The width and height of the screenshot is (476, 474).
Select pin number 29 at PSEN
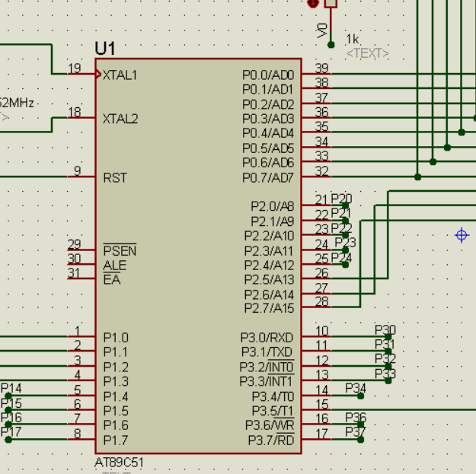pyautogui.click(x=75, y=244)
